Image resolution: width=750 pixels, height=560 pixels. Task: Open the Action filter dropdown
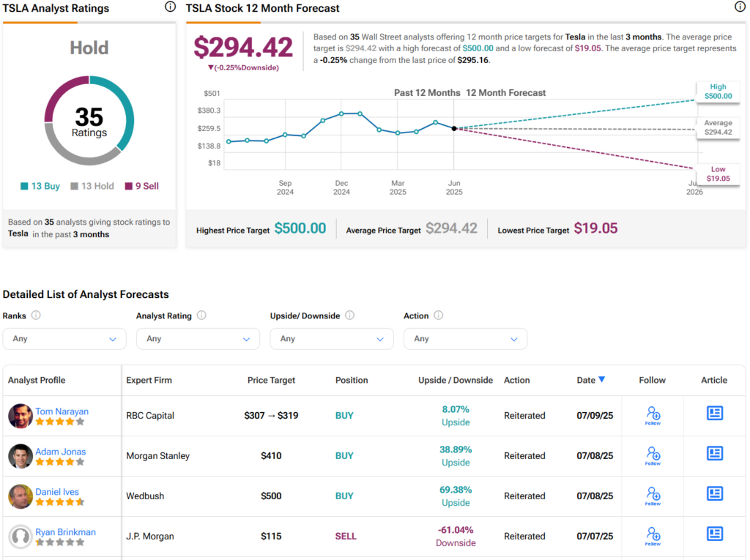465,339
